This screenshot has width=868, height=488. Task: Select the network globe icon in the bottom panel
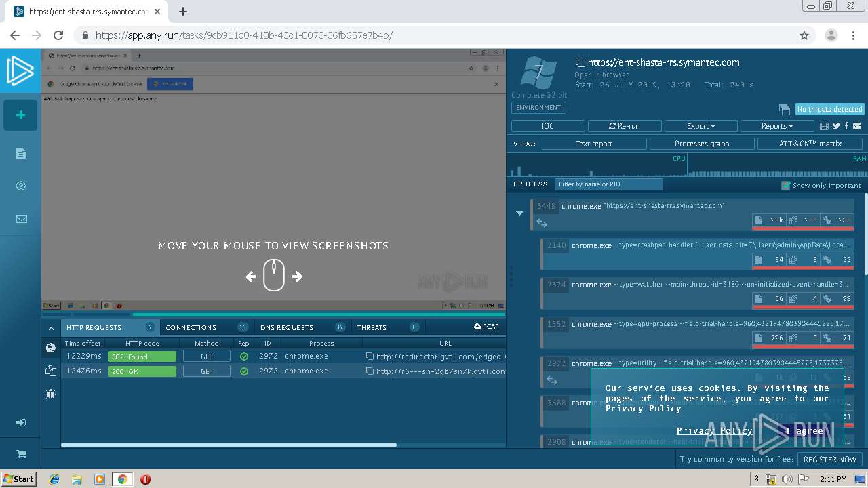pyautogui.click(x=50, y=348)
